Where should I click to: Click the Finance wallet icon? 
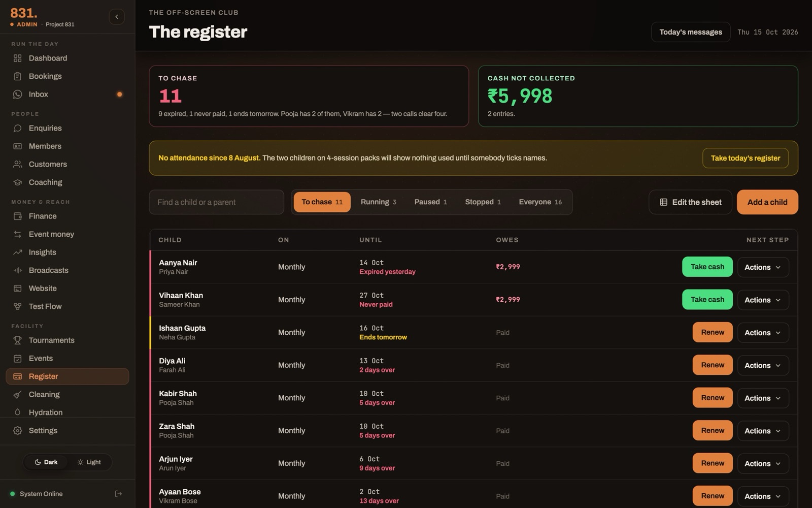coord(17,216)
